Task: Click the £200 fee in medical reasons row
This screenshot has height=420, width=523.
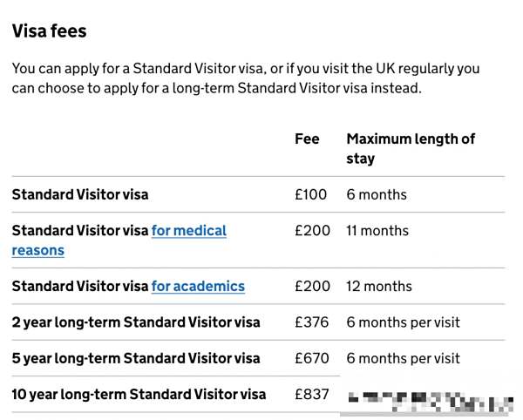Action: coord(312,231)
